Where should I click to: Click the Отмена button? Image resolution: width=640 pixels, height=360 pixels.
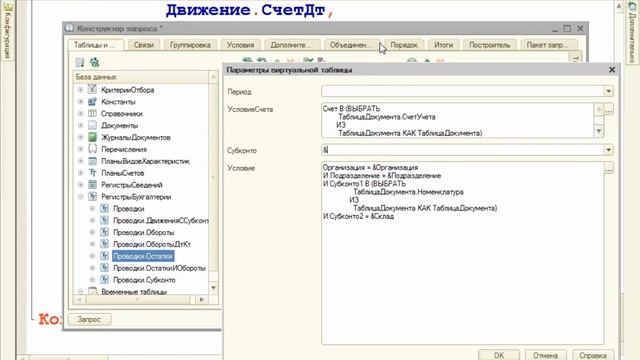[x=545, y=355]
